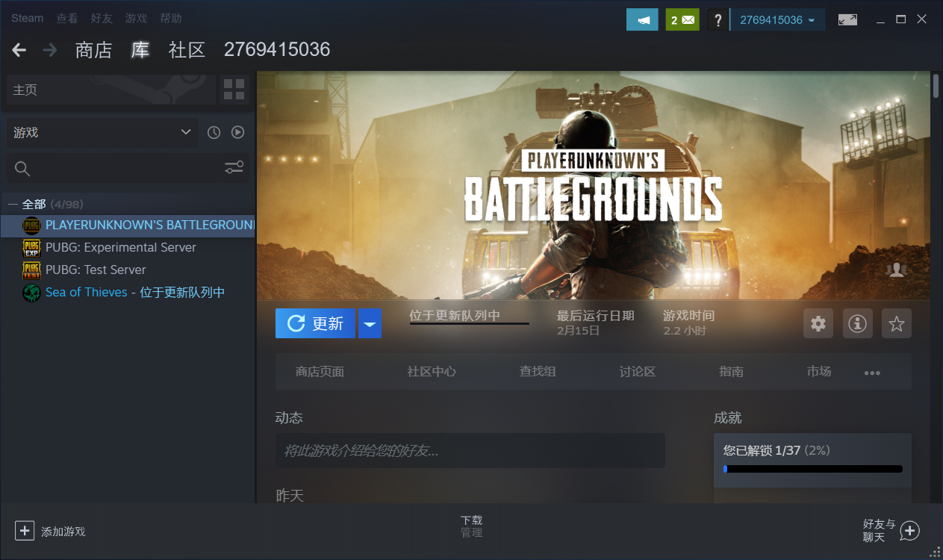The height and width of the screenshot is (560, 943).
Task: Go to the 库 tab
Action: click(140, 50)
